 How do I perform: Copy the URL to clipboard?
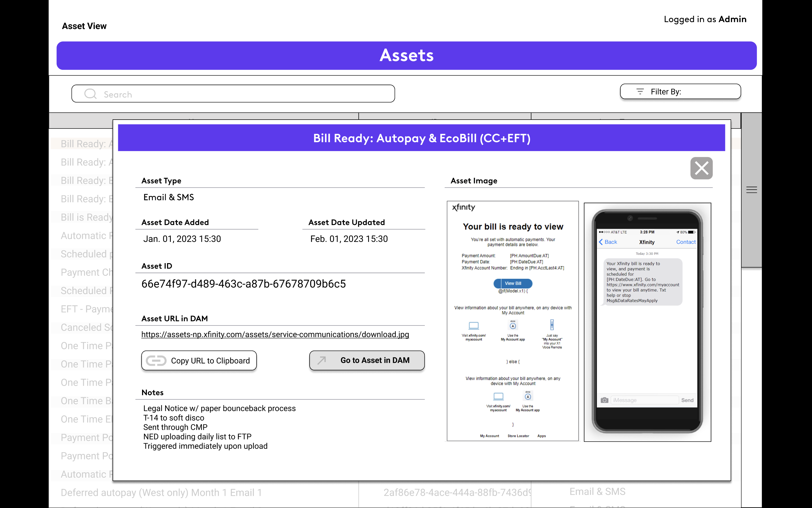click(x=199, y=360)
